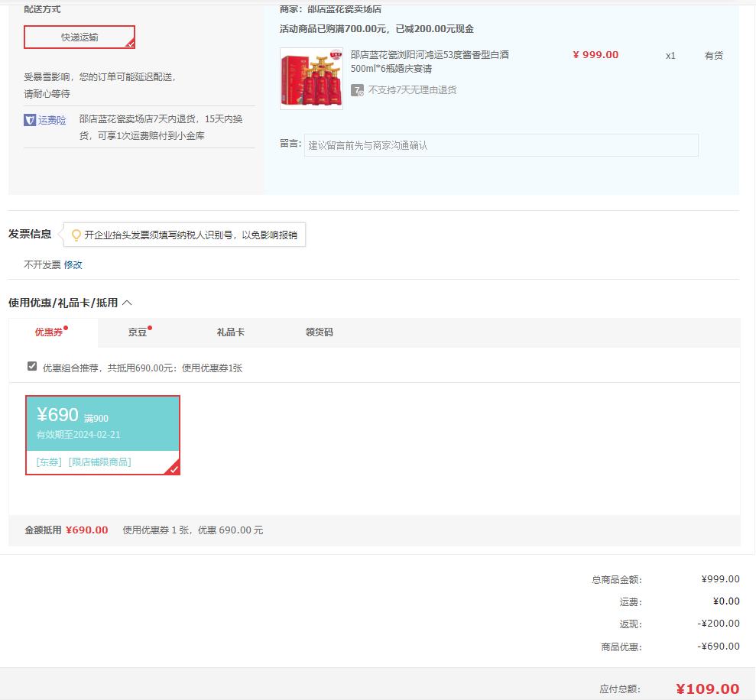
Task: Click 修改 to edit invoice info
Action: click(73, 264)
